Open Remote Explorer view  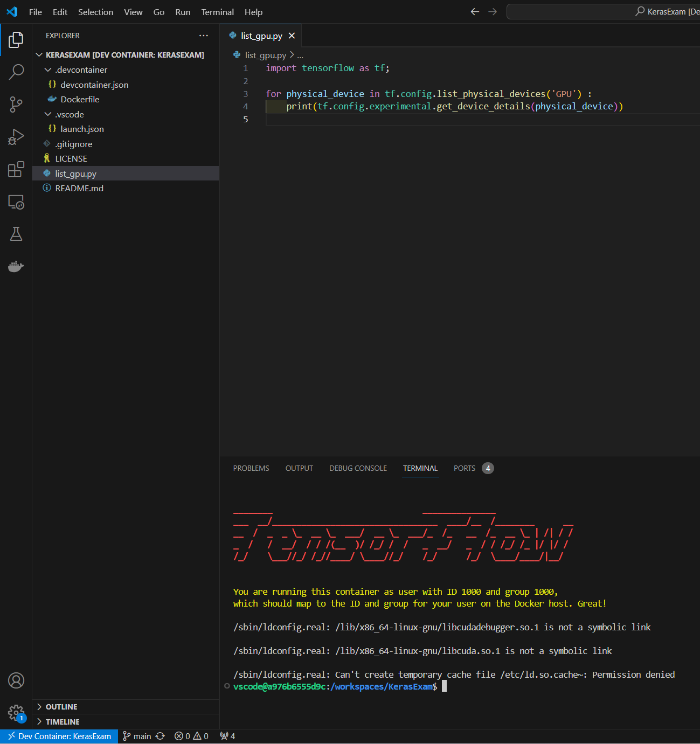point(16,202)
